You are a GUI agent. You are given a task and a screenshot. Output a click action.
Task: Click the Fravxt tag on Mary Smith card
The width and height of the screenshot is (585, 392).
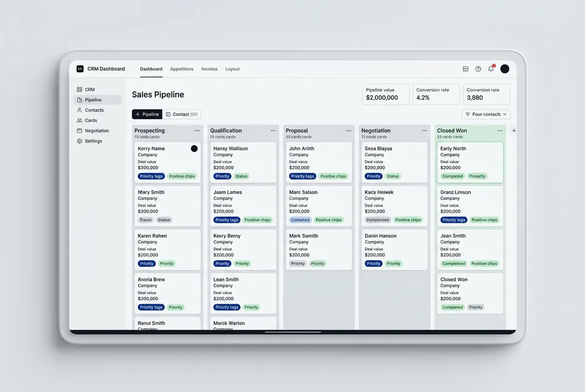[146, 220]
